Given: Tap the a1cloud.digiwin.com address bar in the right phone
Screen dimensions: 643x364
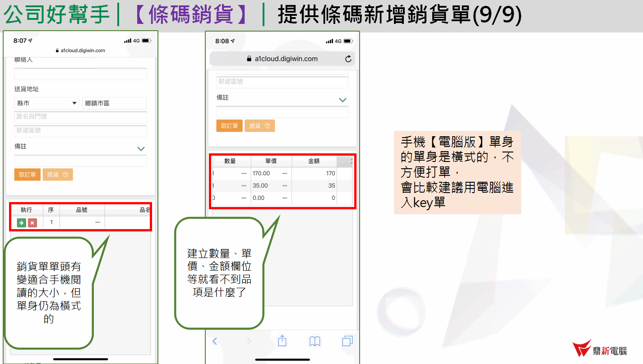Looking at the screenshot, I should coord(282,59).
